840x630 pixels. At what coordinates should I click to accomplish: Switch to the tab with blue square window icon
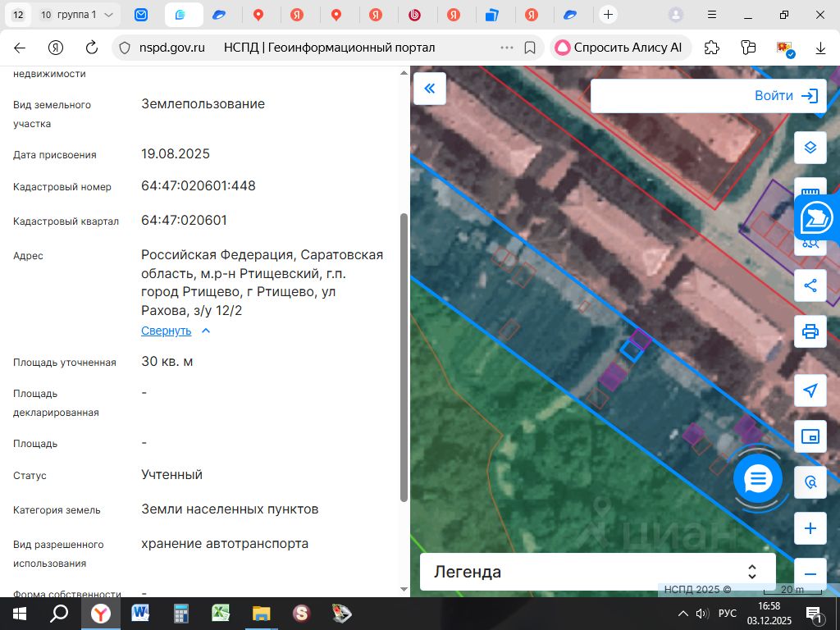click(x=492, y=15)
